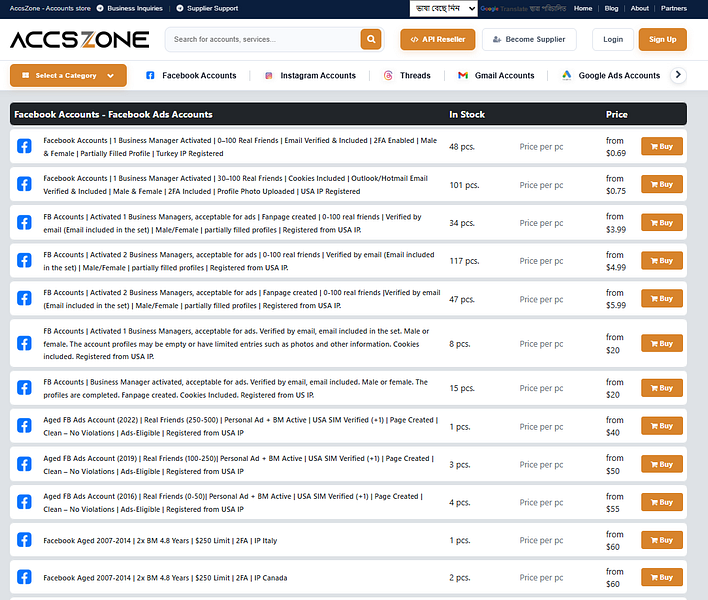This screenshot has height=600, width=708.
Task: Buy the $0.69 Turkey IP Facebook account
Action: pyautogui.click(x=661, y=146)
